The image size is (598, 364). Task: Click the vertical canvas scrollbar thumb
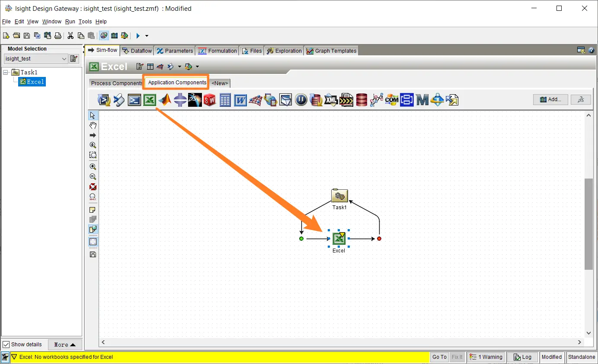588,224
